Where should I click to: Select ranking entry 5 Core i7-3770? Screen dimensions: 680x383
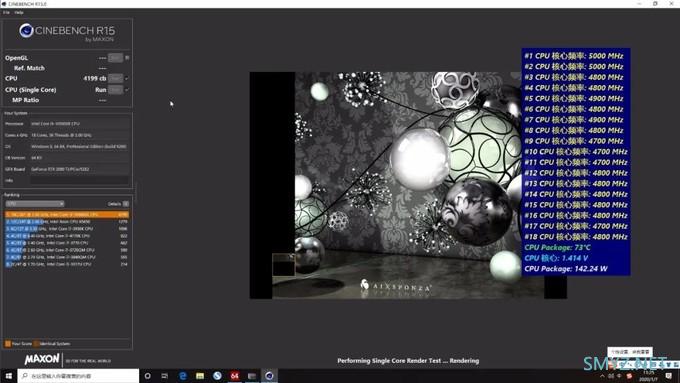pyautogui.click(x=67, y=243)
